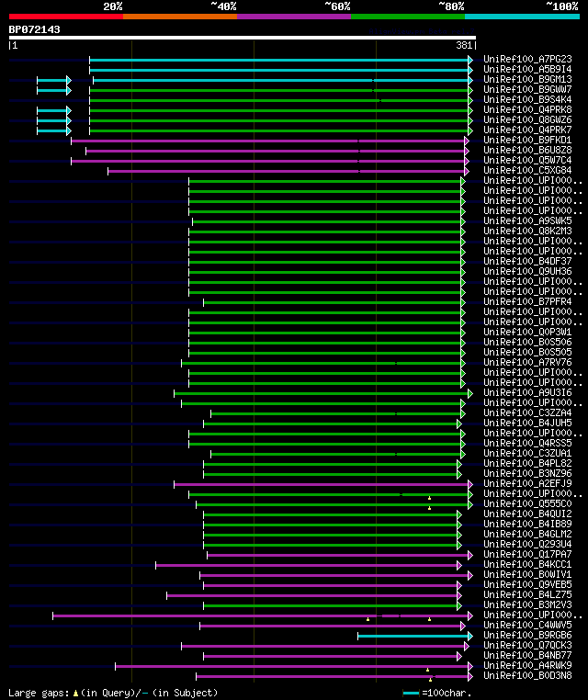Select the UniRef100_Q9VEB5 label
This screenshot has width=588, height=700.
pos(527,584)
